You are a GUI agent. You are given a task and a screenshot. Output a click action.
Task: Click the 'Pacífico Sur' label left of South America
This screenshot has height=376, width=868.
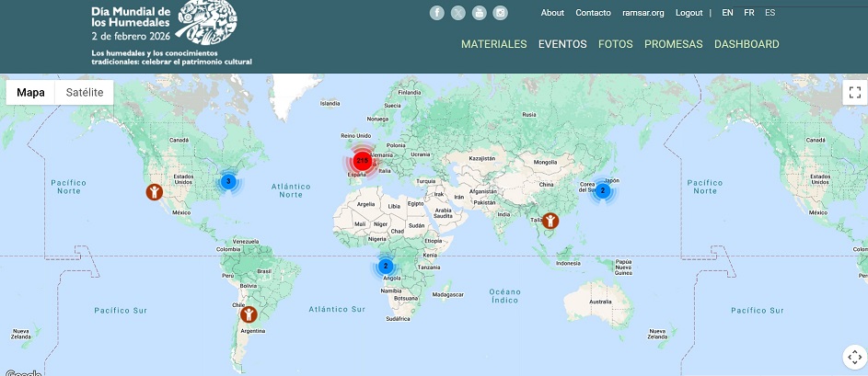click(x=121, y=311)
